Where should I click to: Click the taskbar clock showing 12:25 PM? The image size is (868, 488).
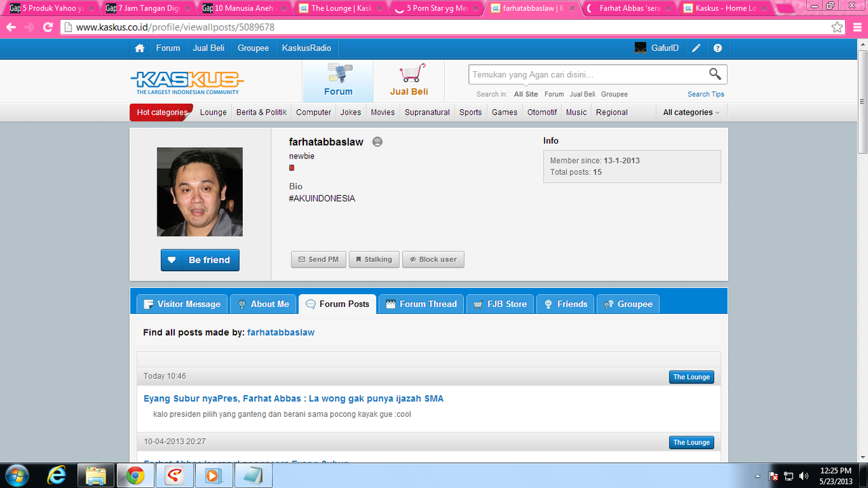click(x=835, y=476)
